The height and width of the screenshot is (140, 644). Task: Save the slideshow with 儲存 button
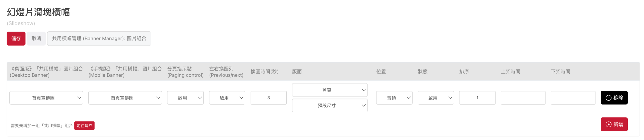pyautogui.click(x=16, y=39)
